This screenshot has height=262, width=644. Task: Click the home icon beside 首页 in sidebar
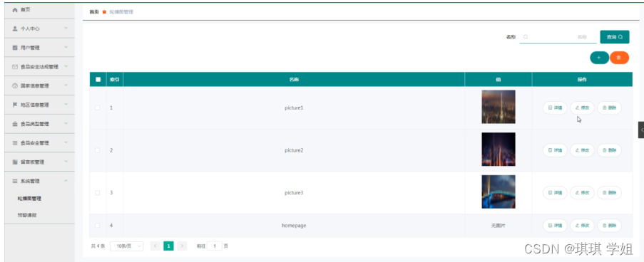[15, 9]
